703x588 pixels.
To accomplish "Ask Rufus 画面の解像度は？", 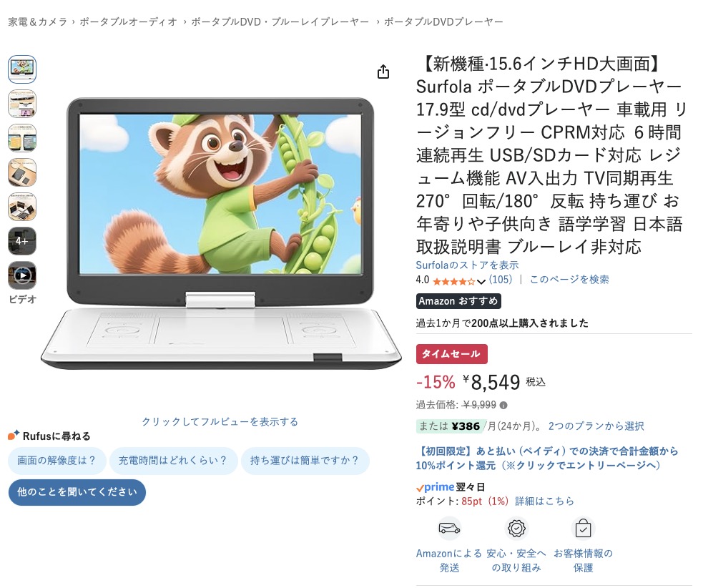I will click(x=57, y=461).
